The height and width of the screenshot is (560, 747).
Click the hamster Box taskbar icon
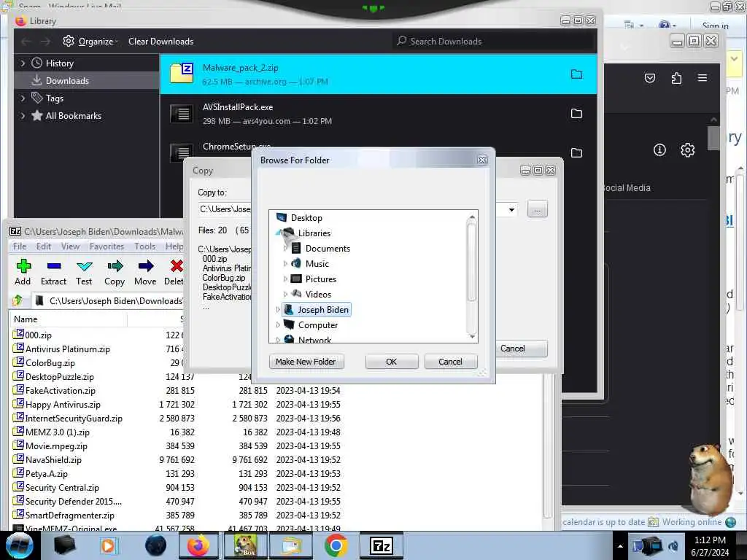click(x=245, y=545)
